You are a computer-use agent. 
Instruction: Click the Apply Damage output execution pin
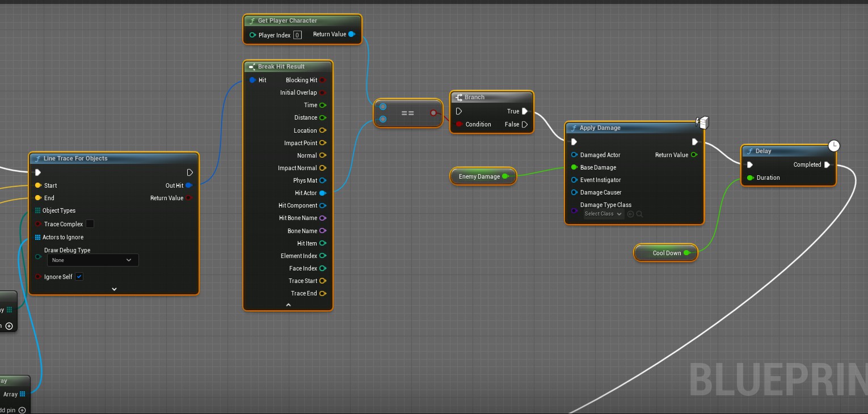point(695,142)
